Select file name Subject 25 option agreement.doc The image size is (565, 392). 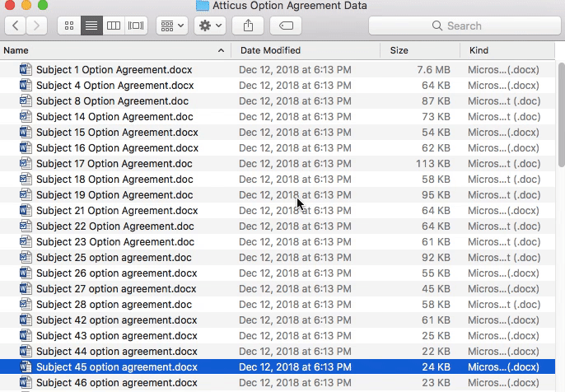[114, 258]
